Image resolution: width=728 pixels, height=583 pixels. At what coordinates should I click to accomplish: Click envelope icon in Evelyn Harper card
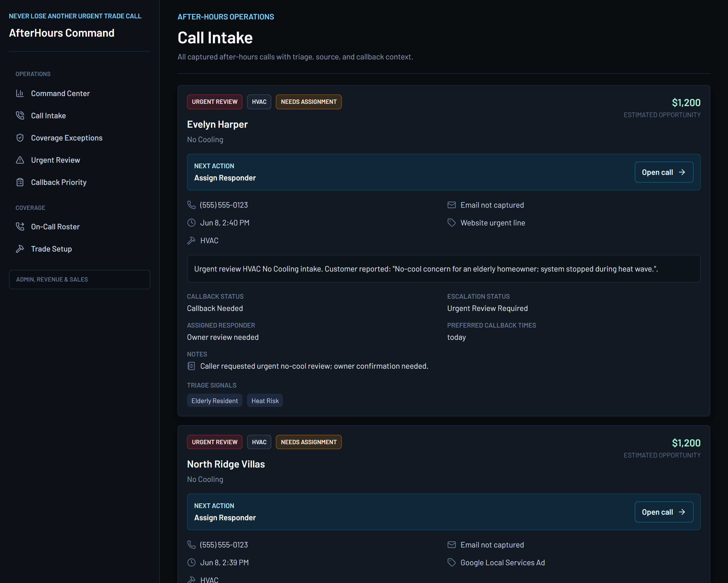[x=451, y=205]
